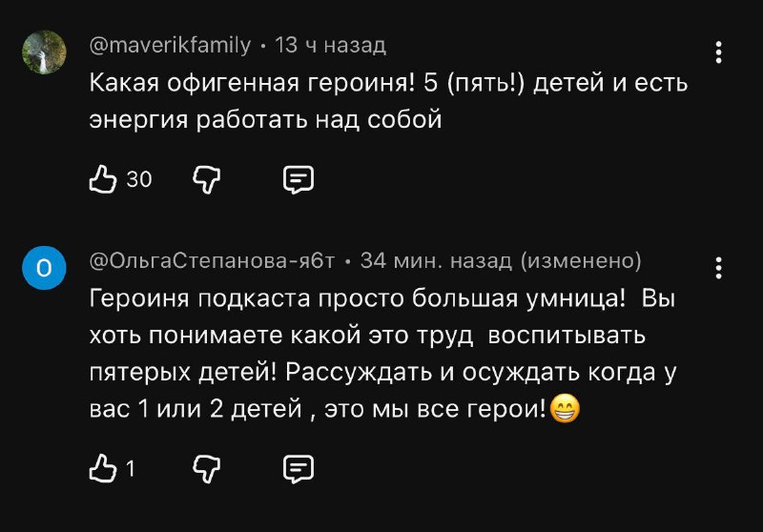The height and width of the screenshot is (532, 763).
Task: Click the "13 ч назад" timestamp
Action: (x=330, y=45)
